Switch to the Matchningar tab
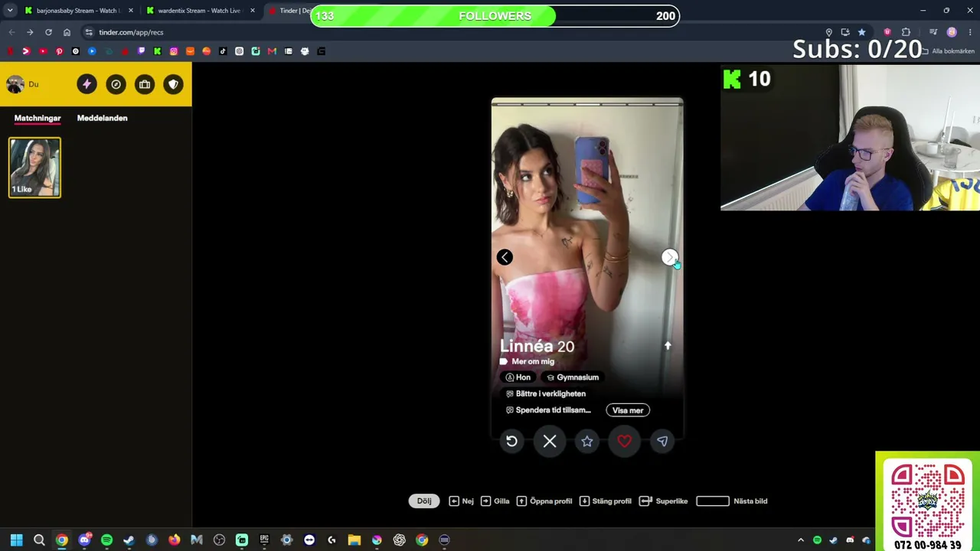 tap(38, 118)
